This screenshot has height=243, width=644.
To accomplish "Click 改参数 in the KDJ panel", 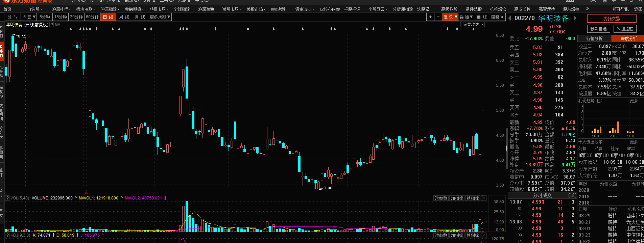I will [441, 235].
